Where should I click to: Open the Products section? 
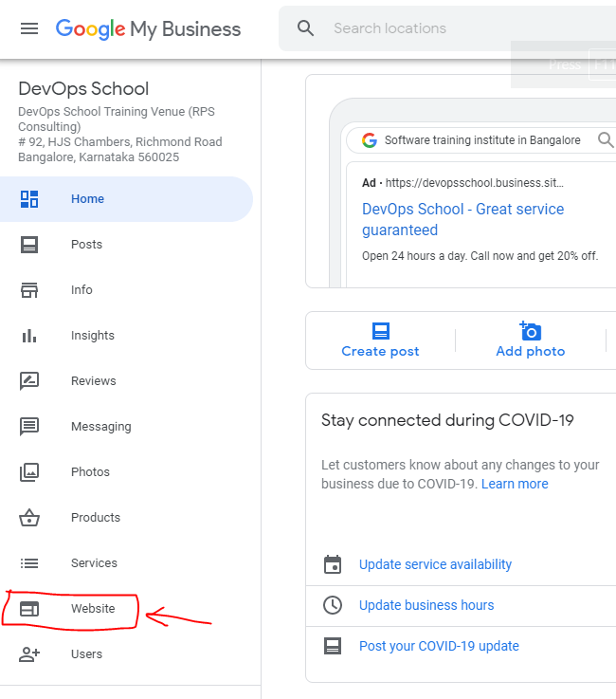pos(96,518)
